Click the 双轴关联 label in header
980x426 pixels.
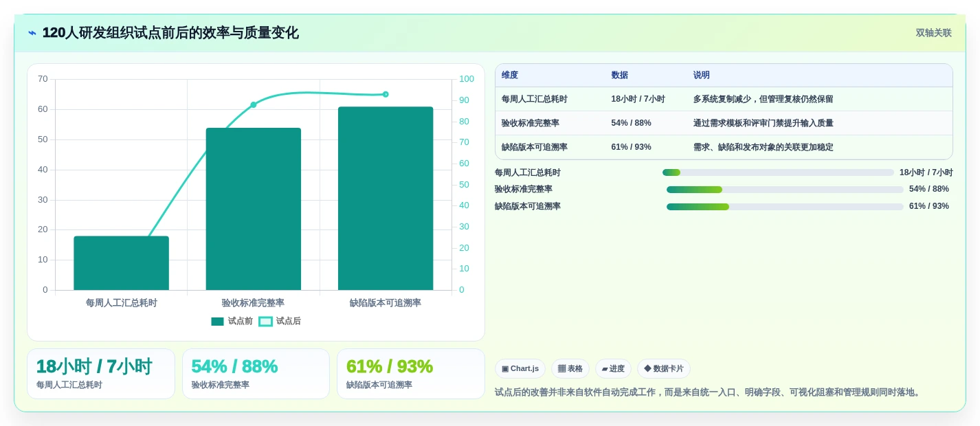click(x=933, y=33)
